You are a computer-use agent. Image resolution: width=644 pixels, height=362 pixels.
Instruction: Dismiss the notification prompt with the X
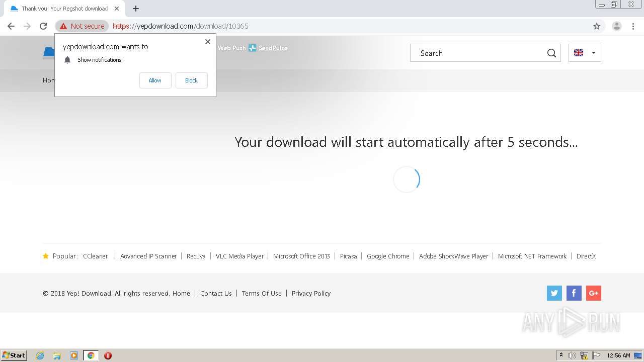(208, 42)
